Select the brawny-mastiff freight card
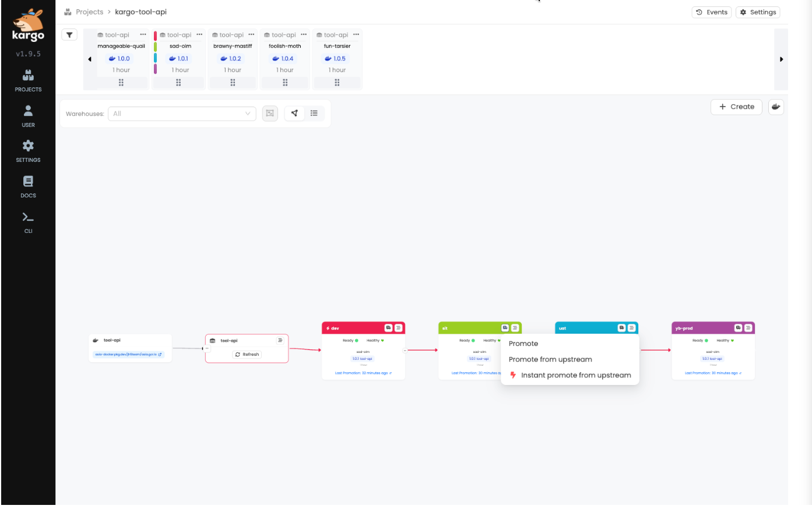Image resolution: width=812 pixels, height=509 pixels. (x=233, y=59)
